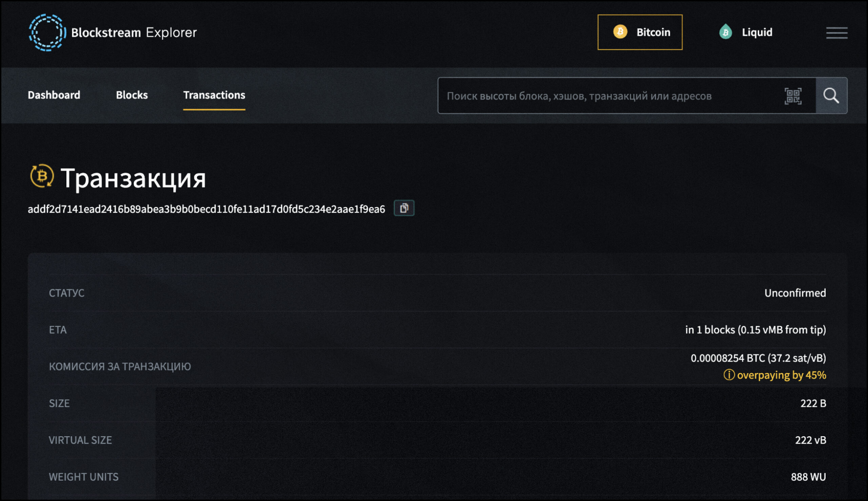Click the Blockstream Explorer logo icon
868x501 pixels.
coord(45,32)
